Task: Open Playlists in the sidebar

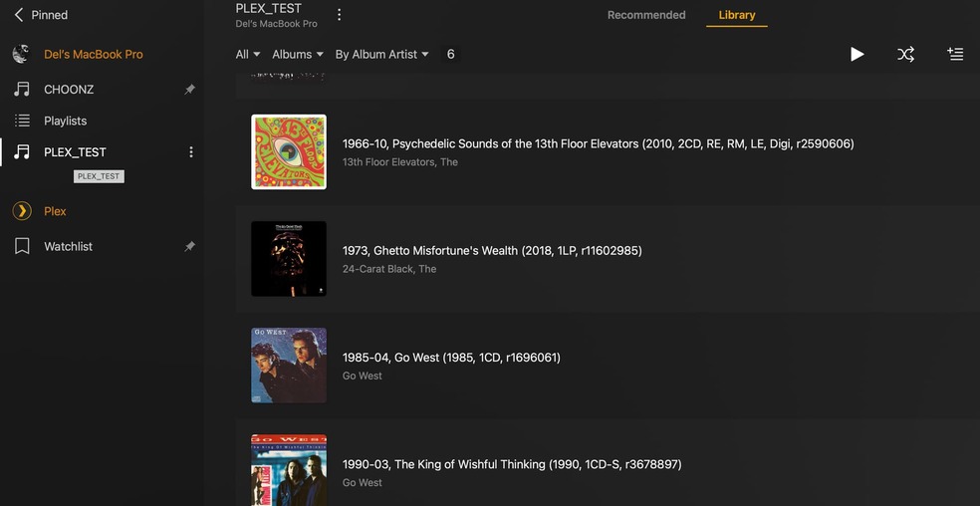Action: pyautogui.click(x=65, y=121)
